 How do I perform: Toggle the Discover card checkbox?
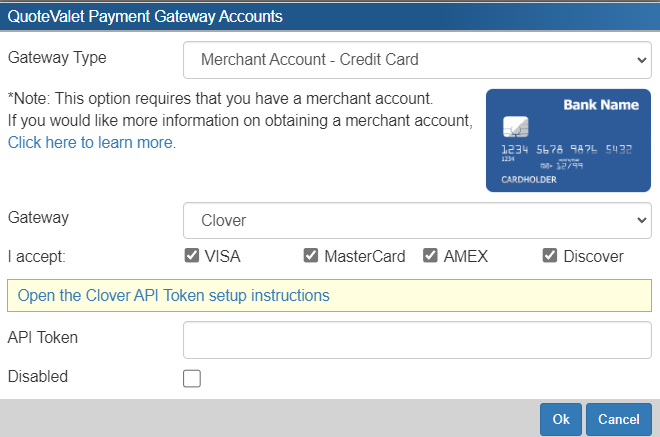pos(550,255)
